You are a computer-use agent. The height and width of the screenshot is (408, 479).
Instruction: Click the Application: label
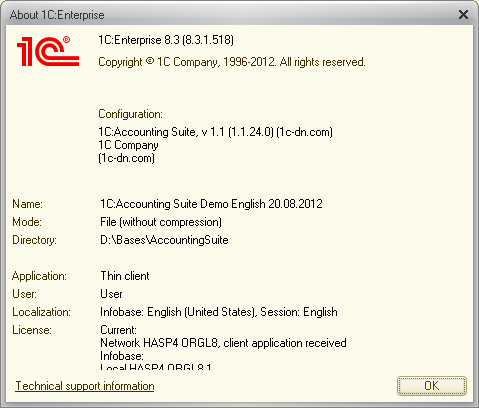pos(39,276)
